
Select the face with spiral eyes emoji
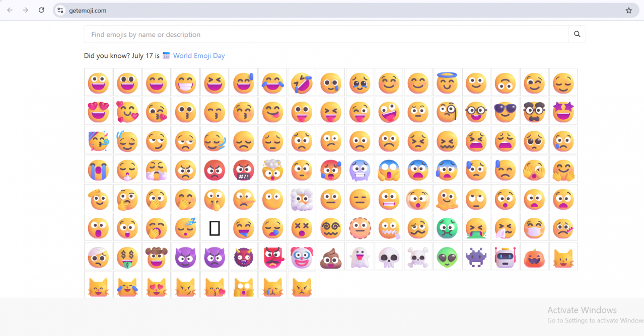[331, 228]
